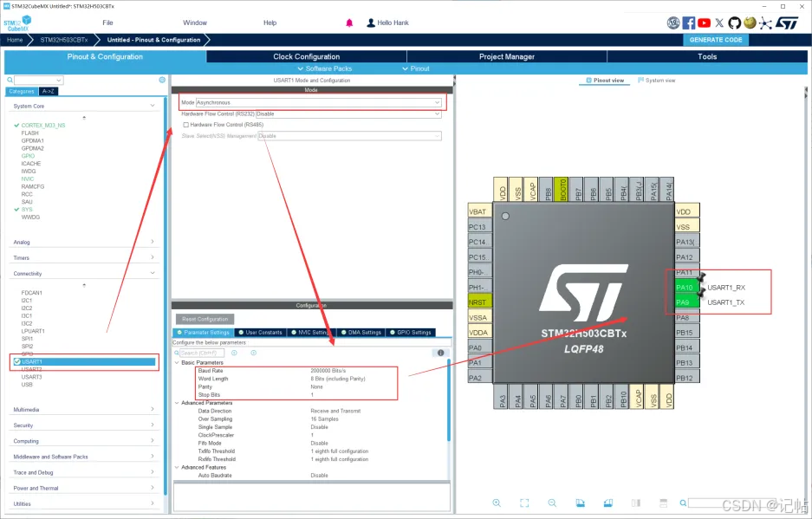Viewport: 812px width, 519px height.
Task: Switch to System view
Action: click(x=657, y=81)
